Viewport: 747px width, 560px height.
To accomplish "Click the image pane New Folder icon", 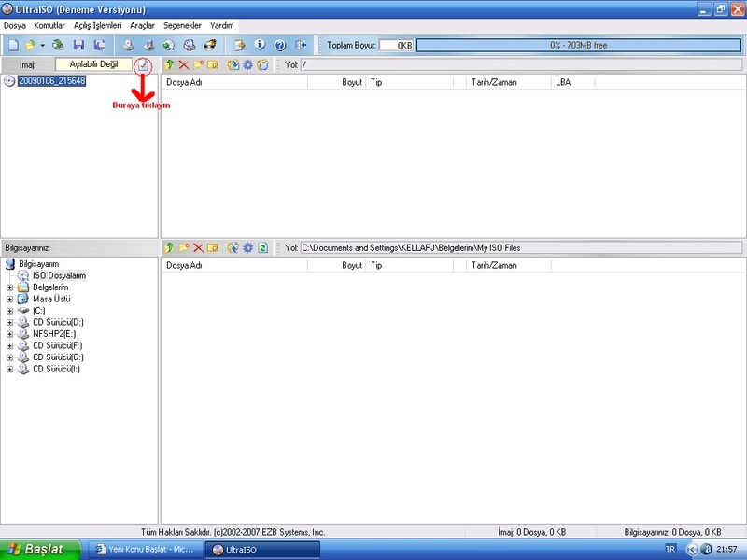I will 198,64.
